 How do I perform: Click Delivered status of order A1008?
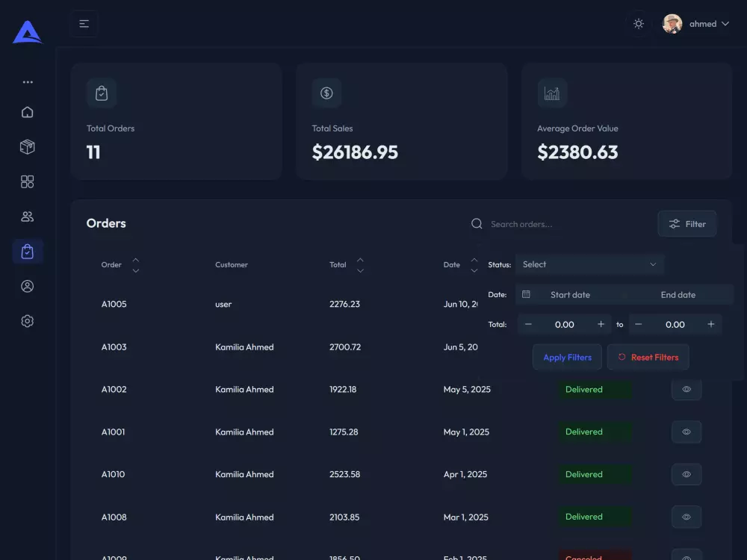(x=595, y=517)
